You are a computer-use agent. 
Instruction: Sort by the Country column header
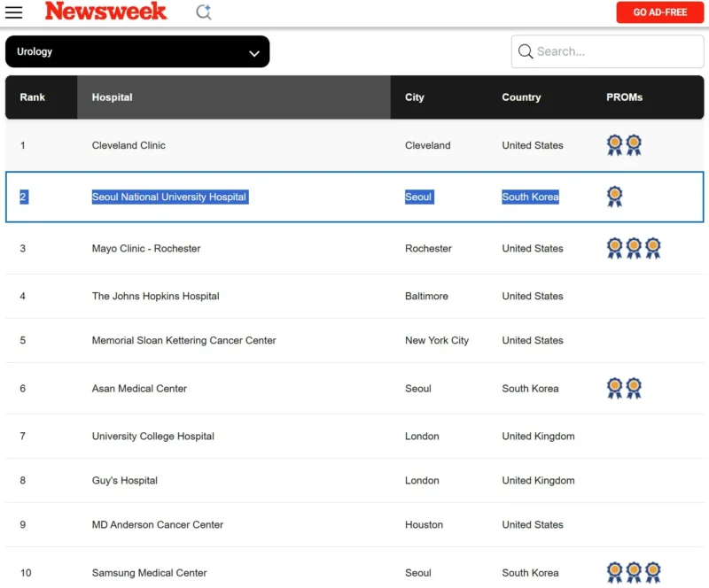(521, 97)
